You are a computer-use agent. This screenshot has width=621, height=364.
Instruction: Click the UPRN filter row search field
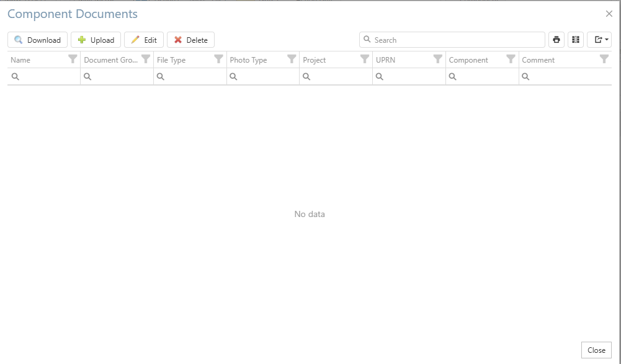pos(413,77)
